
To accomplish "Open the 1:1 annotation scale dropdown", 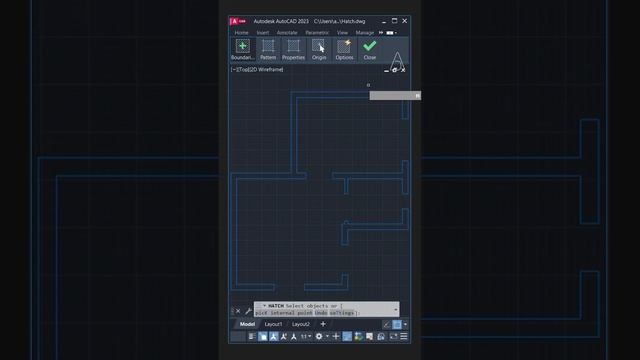I will [306, 336].
